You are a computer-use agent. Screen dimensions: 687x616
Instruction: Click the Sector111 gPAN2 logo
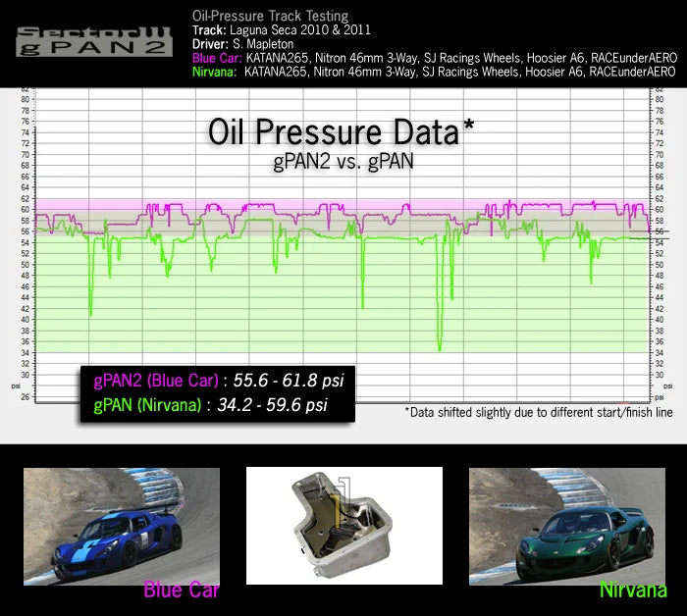click(94, 42)
